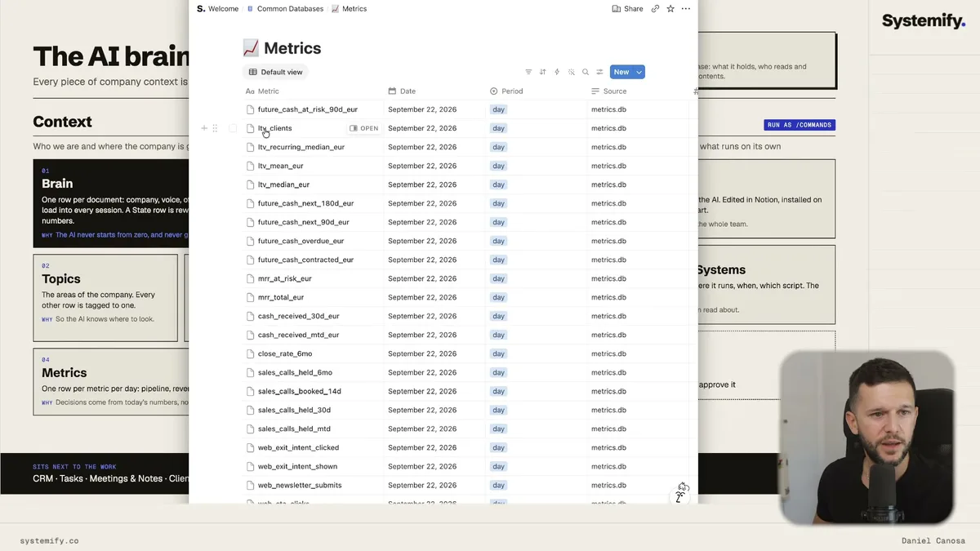This screenshot has height=551, width=980.
Task: Click the day tag in close_rate_6mo row
Action: [498, 353]
